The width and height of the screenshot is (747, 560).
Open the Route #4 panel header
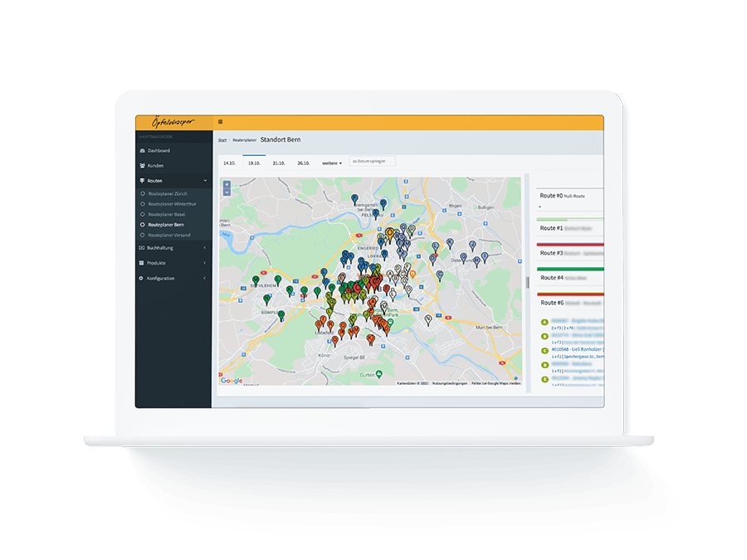(553, 278)
